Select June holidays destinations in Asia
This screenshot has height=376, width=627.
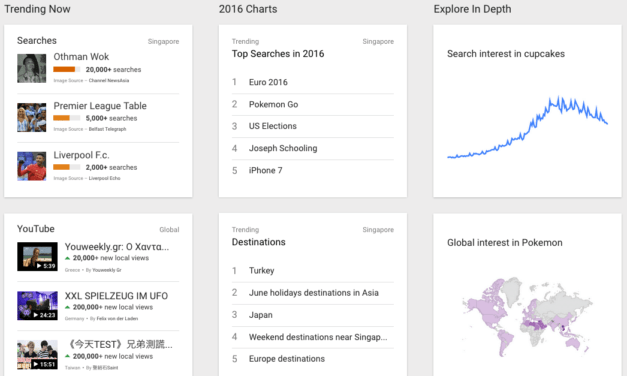(x=313, y=293)
